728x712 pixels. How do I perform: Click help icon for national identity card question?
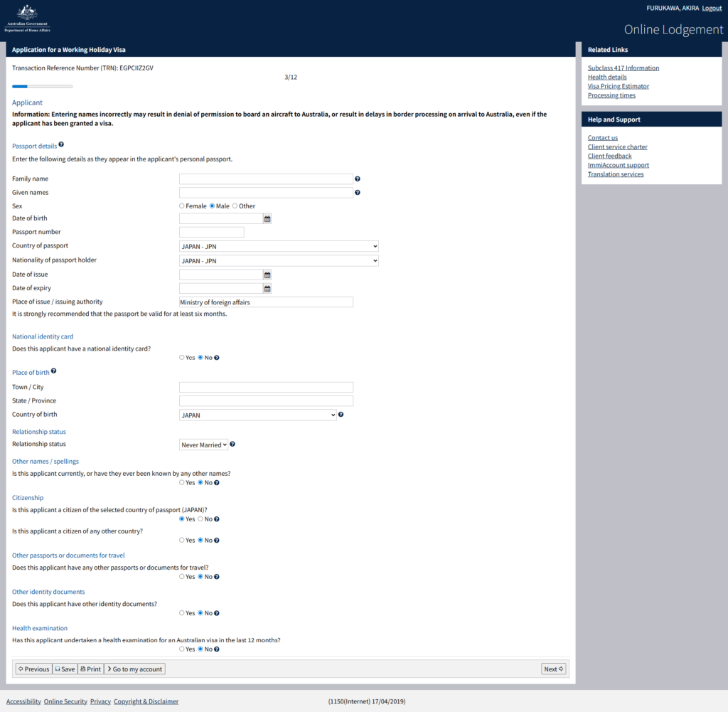click(217, 358)
